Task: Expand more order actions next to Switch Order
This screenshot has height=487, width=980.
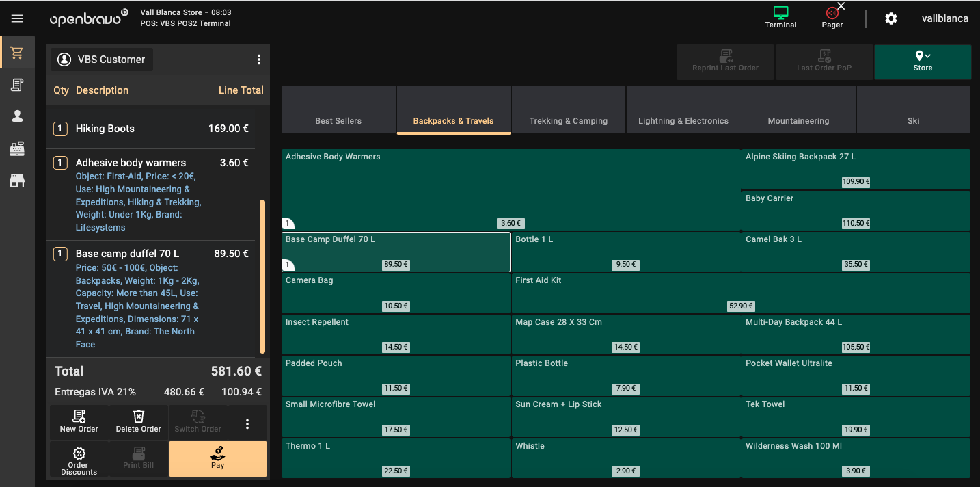Action: click(247, 423)
